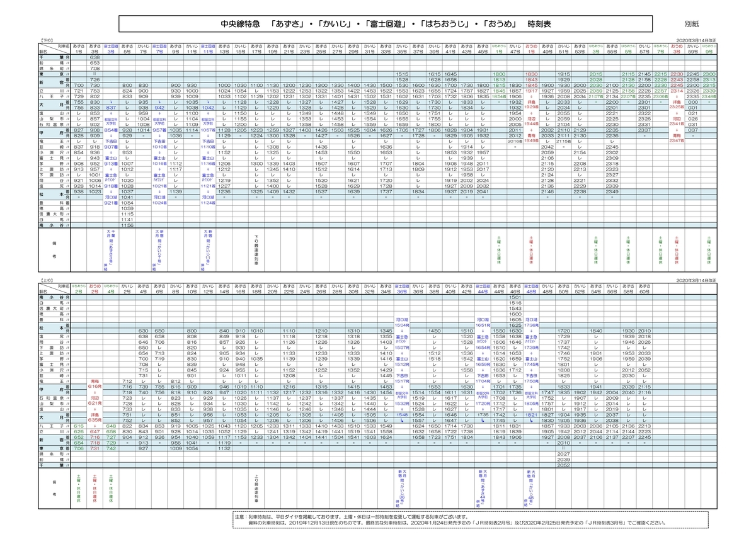Select the おうめ 2号 column header
Image resolution: width=756 pixels, height=534 pixels.
[x=94, y=288]
